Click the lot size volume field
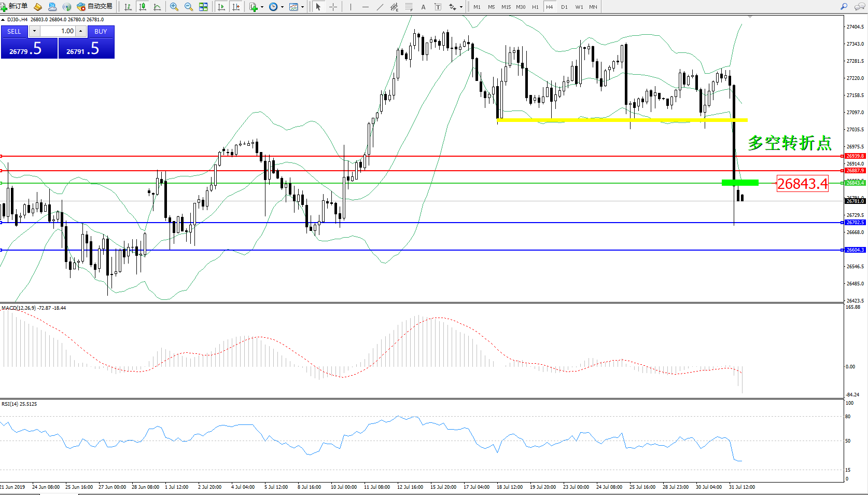 58,31
